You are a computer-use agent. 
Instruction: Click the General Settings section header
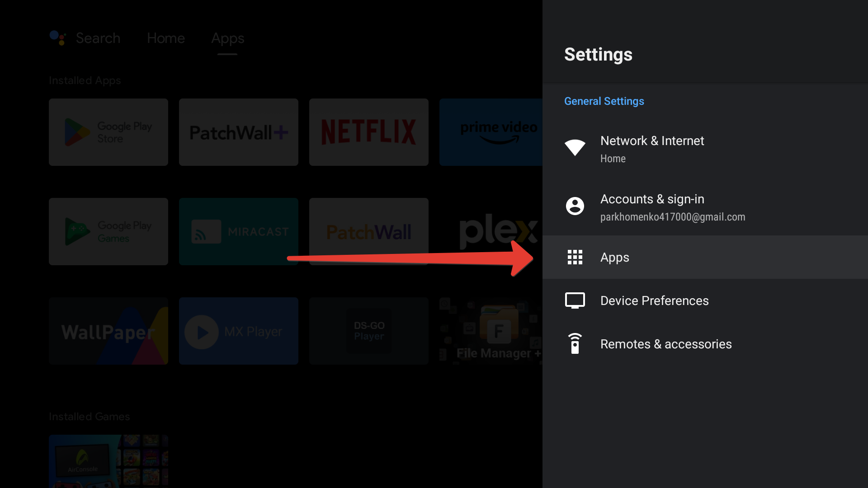click(x=604, y=100)
